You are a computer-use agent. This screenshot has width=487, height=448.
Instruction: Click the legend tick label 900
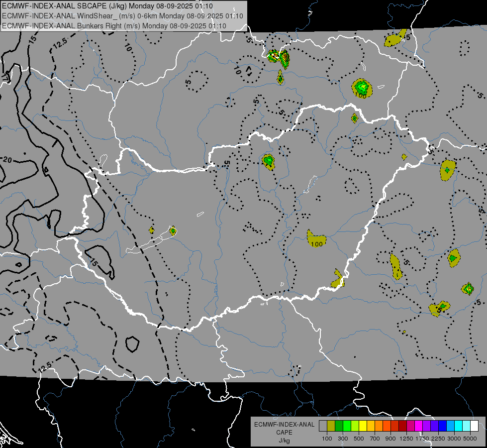pos(390,439)
